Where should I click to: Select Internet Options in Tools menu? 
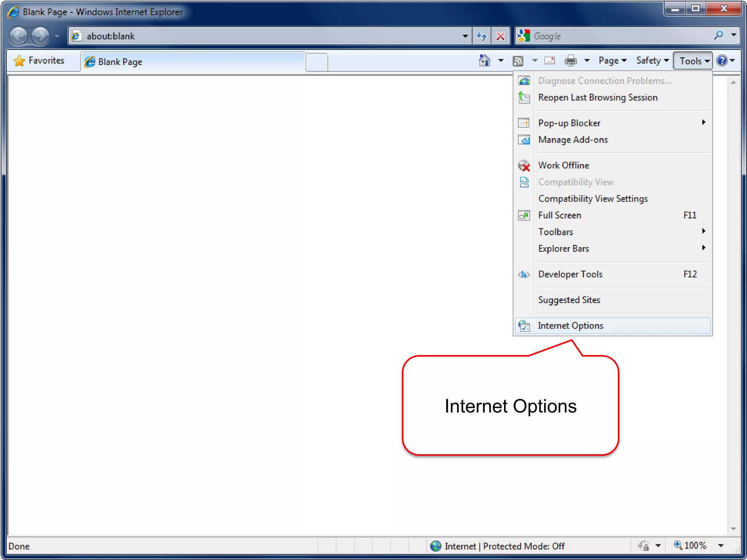tap(613, 326)
